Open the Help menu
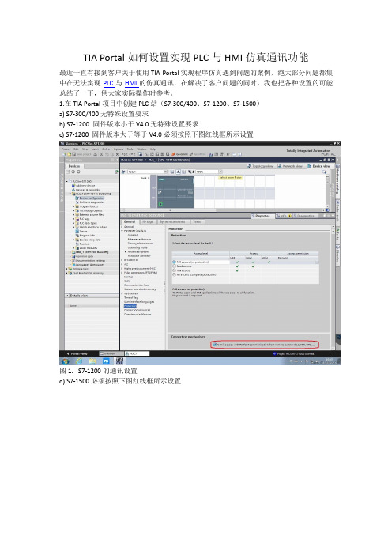The width and height of the screenshot is (392, 555). coord(153,149)
